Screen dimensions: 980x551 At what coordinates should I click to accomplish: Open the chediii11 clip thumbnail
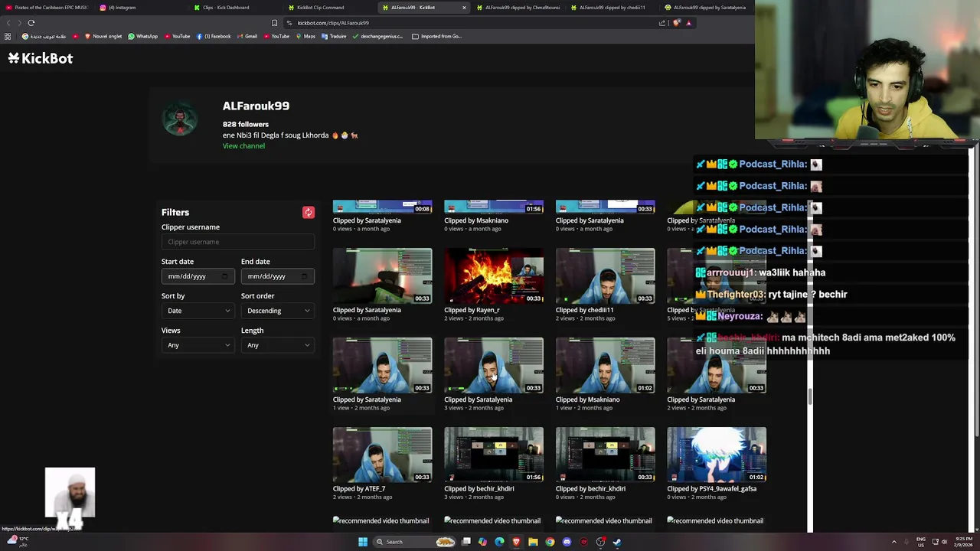pyautogui.click(x=606, y=275)
